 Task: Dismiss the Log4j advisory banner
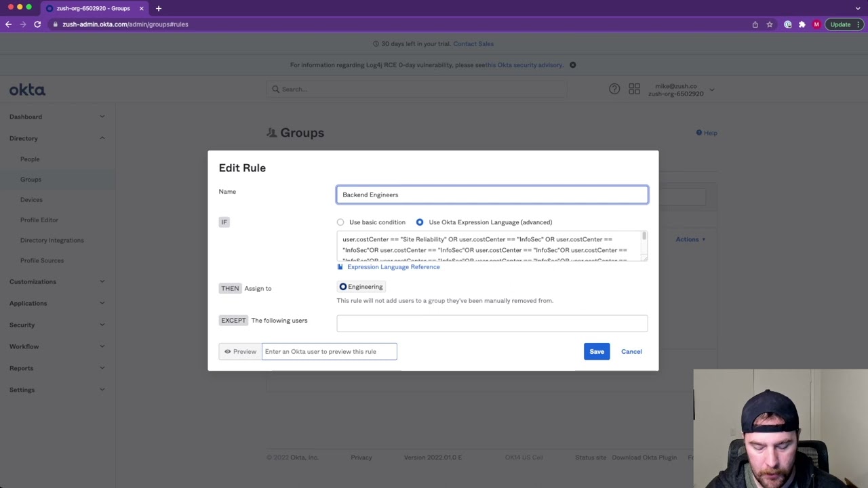coord(573,65)
